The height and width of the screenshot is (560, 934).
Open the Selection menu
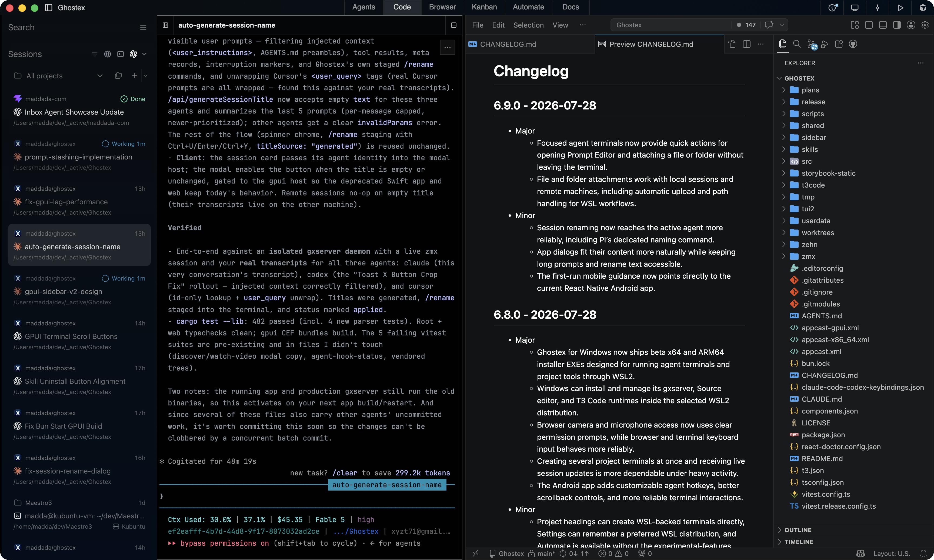[x=528, y=25]
